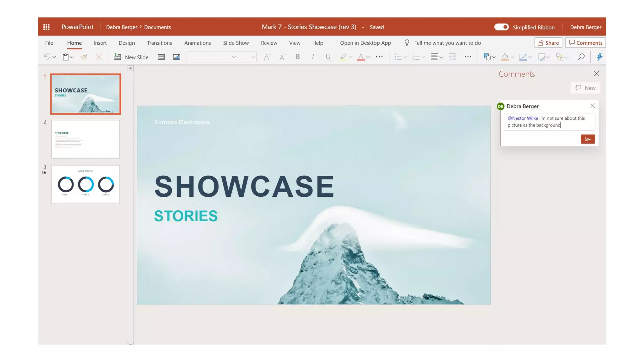This screenshot has width=644, height=362.
Task: Expand the paste options arrow
Action: 72,57
